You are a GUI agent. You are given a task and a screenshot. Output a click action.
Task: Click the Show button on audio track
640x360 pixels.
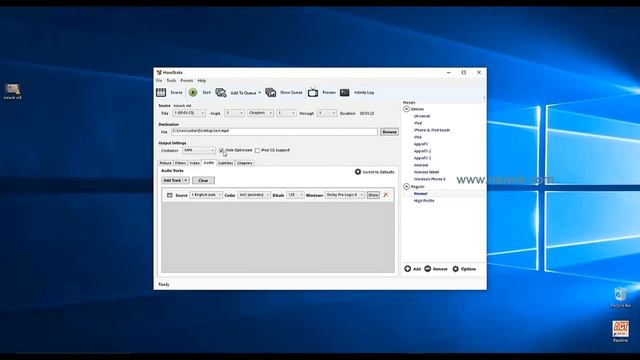tap(373, 195)
